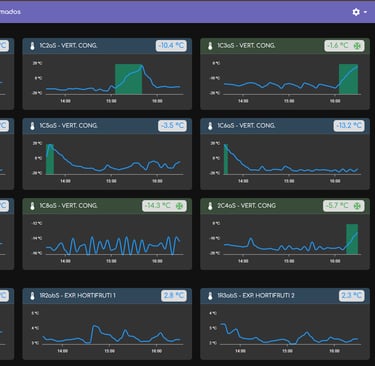Select the -1.6 °C temperature reading
The image size is (375, 366).
click(338, 46)
